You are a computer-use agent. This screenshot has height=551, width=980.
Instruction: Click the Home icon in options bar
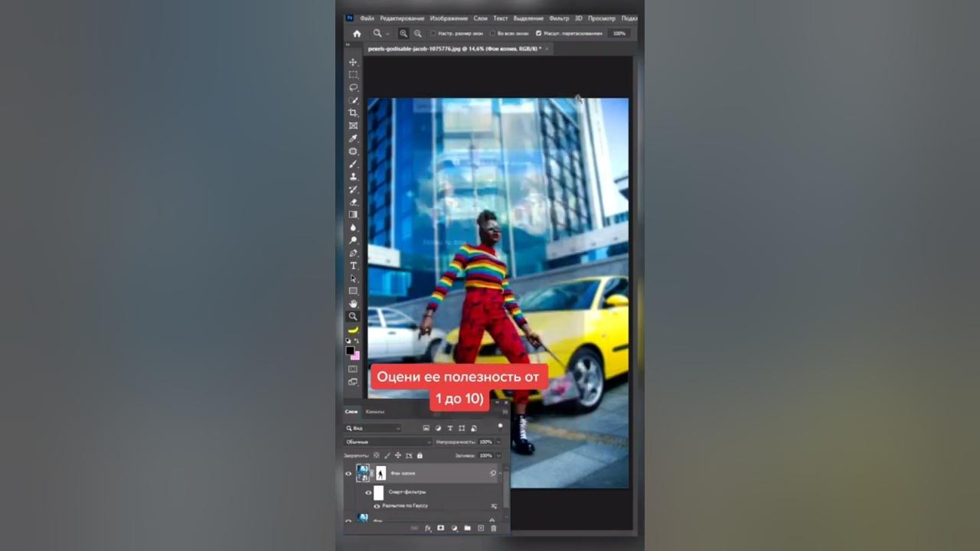click(x=357, y=34)
